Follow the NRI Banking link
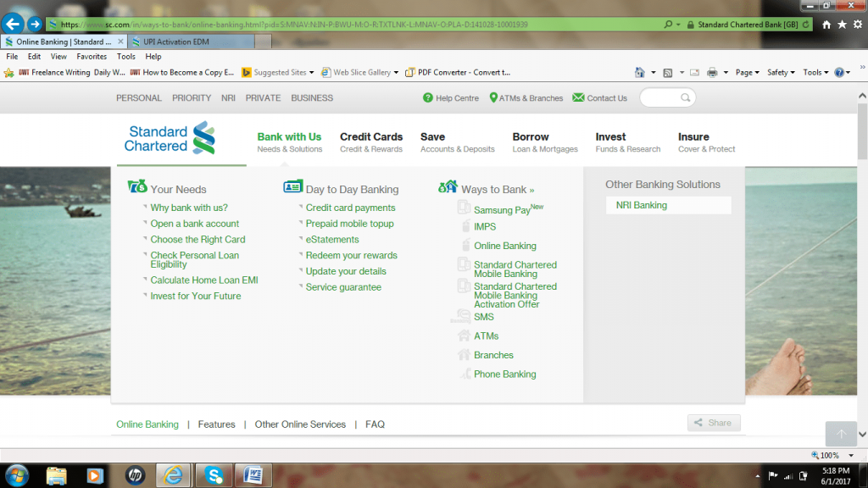Viewport: 868px width, 488px height. pyautogui.click(x=641, y=204)
